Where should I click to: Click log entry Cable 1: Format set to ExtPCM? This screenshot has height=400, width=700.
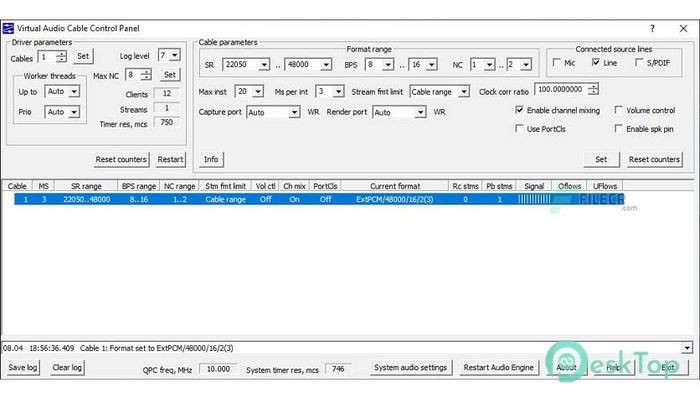point(156,348)
